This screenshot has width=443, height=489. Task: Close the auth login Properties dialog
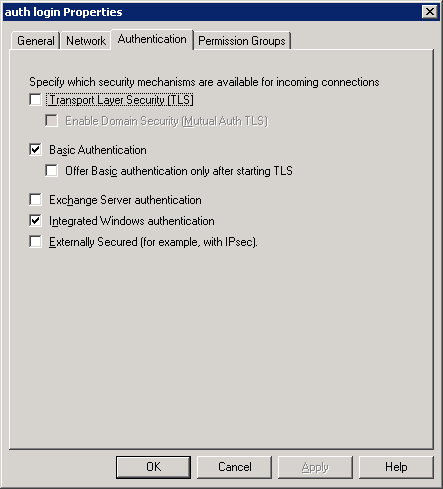coord(430,12)
